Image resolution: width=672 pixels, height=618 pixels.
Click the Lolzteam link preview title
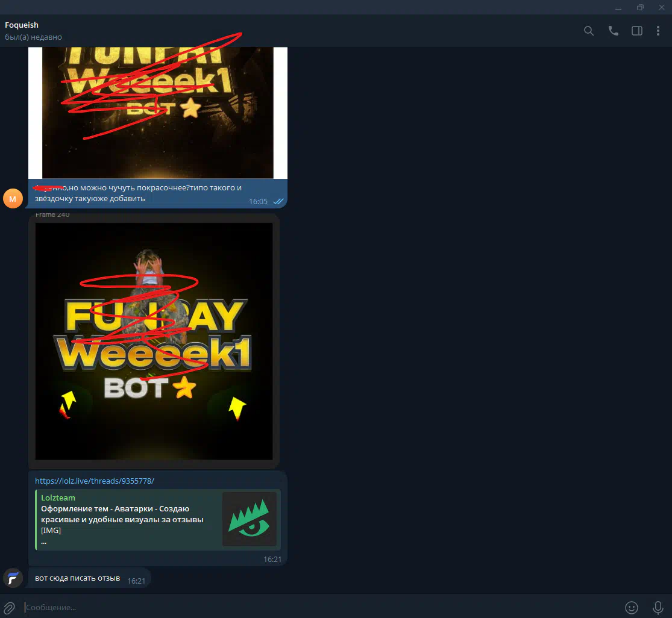[x=58, y=498]
